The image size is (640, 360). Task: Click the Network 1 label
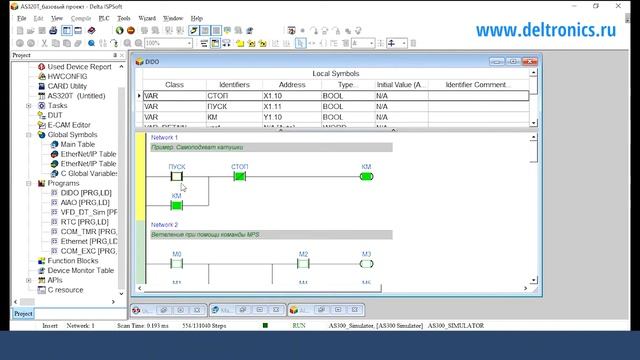(x=164, y=138)
